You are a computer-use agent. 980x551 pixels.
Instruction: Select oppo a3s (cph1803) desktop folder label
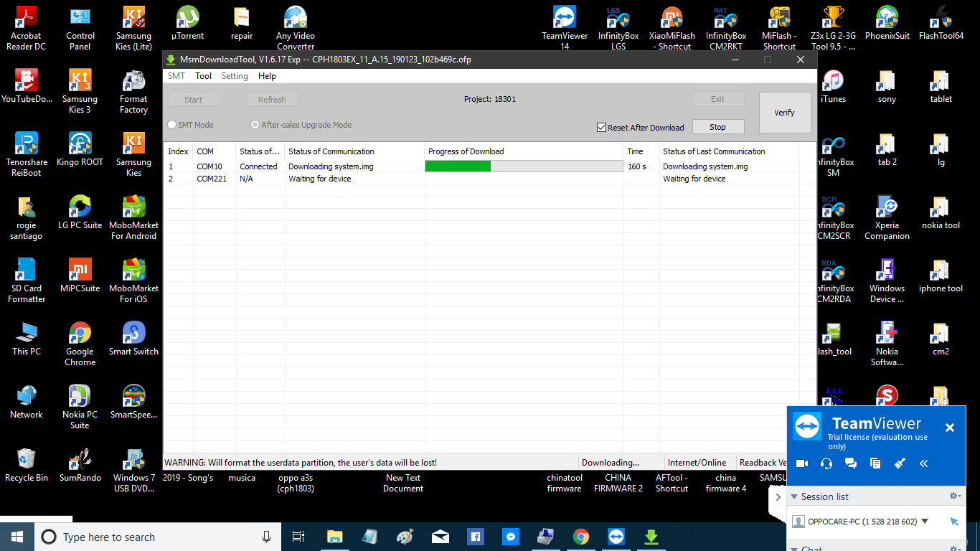coord(296,483)
